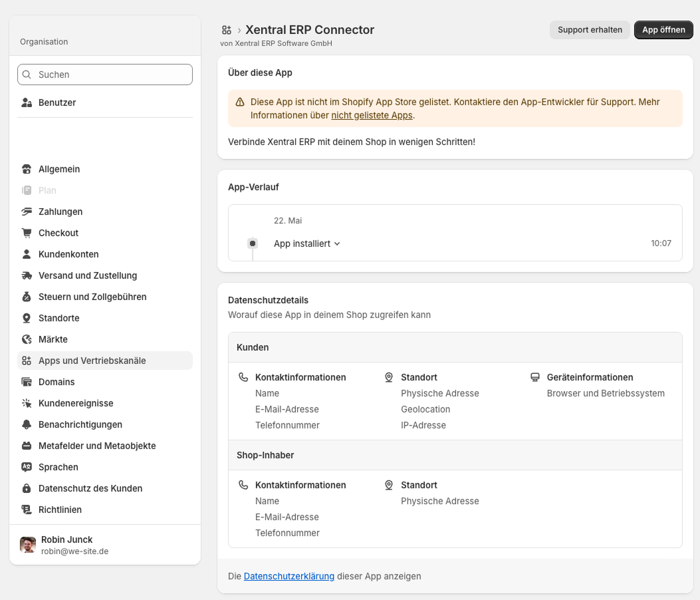
Task: Open Metafelder und Metaobjekte
Action: click(105, 446)
